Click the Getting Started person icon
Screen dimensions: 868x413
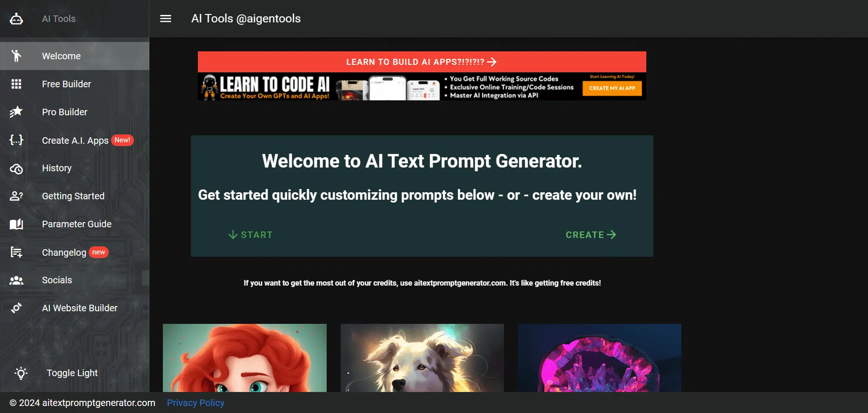(16, 196)
